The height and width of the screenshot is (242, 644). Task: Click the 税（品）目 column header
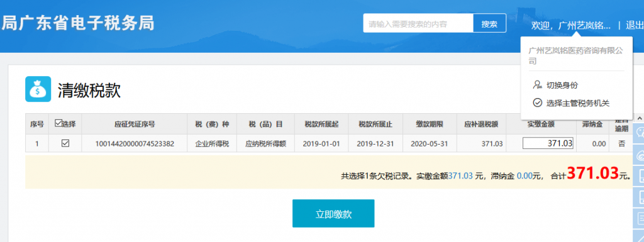[x=265, y=124]
